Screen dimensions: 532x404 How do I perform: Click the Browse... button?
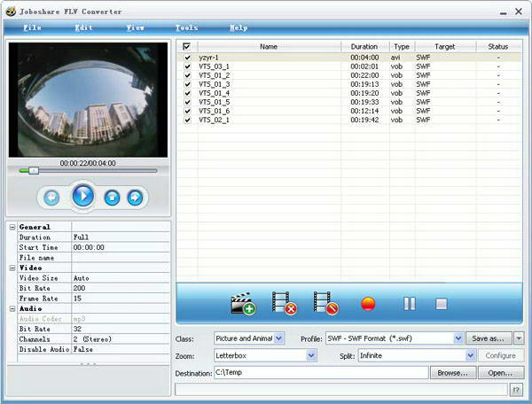tap(451, 373)
